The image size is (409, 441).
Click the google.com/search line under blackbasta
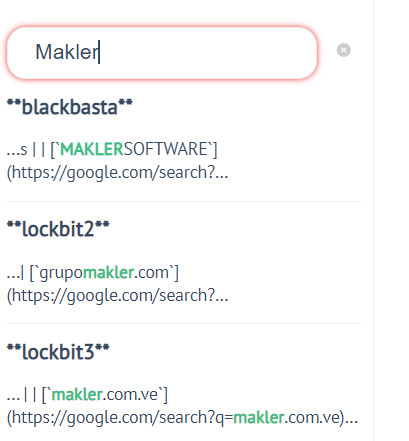click(x=117, y=173)
